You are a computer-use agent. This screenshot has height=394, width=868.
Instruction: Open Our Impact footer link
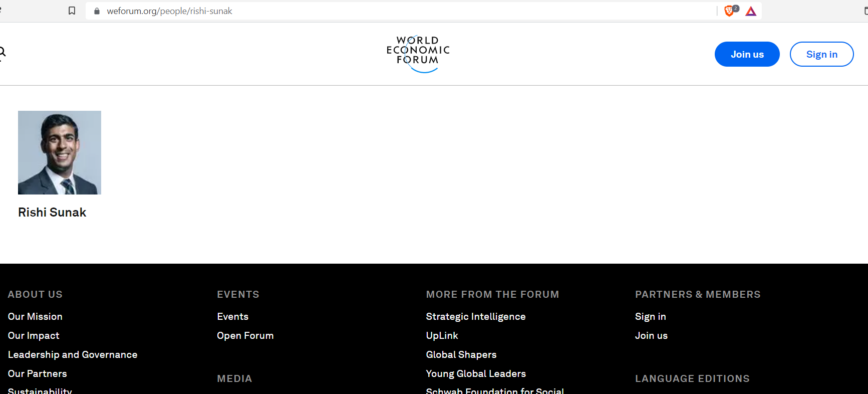(x=34, y=335)
